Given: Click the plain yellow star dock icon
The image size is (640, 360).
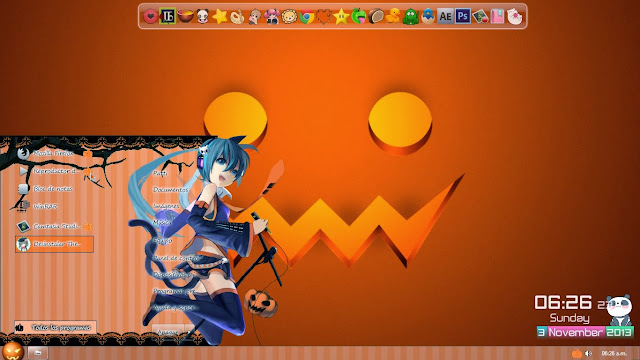Looking at the screenshot, I should [x=220, y=17].
